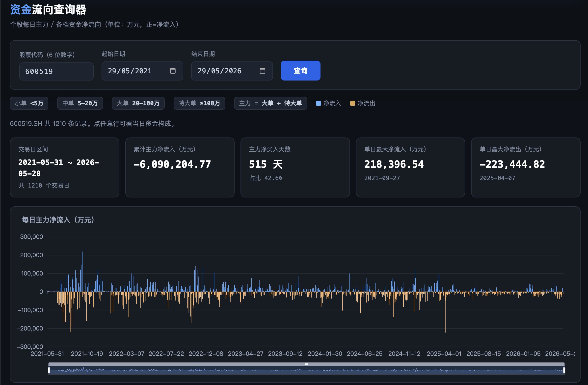Click the 小单 <5万 tag
Image resolution: width=588 pixels, height=385 pixels.
29,103
